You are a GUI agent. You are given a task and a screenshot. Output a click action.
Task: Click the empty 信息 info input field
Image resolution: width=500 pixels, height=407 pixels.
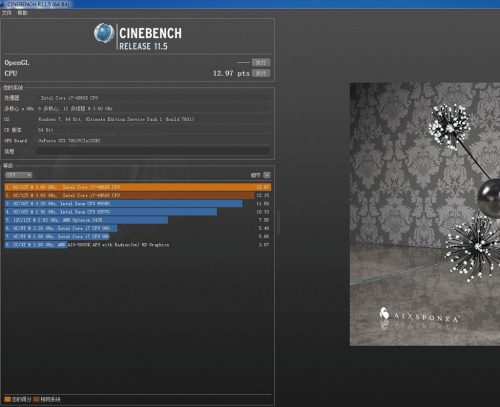click(x=153, y=151)
